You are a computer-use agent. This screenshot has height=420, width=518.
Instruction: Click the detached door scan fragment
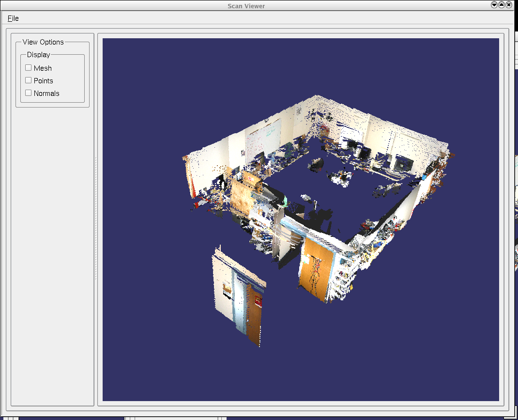pos(239,296)
